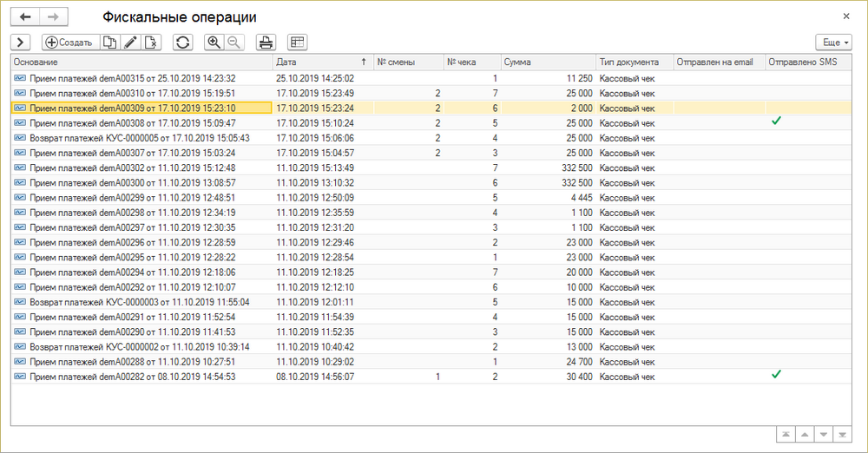Jump to first row with scroll-top button

tap(785, 433)
